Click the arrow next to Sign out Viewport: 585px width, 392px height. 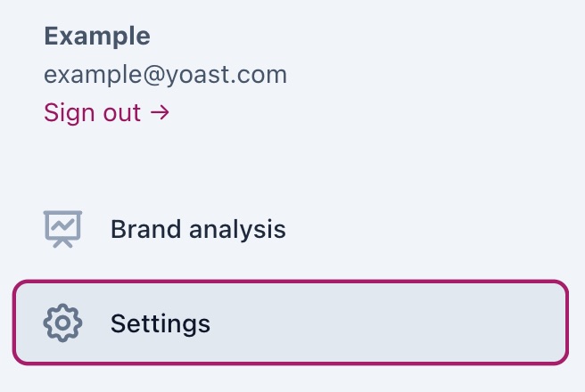pos(160,113)
